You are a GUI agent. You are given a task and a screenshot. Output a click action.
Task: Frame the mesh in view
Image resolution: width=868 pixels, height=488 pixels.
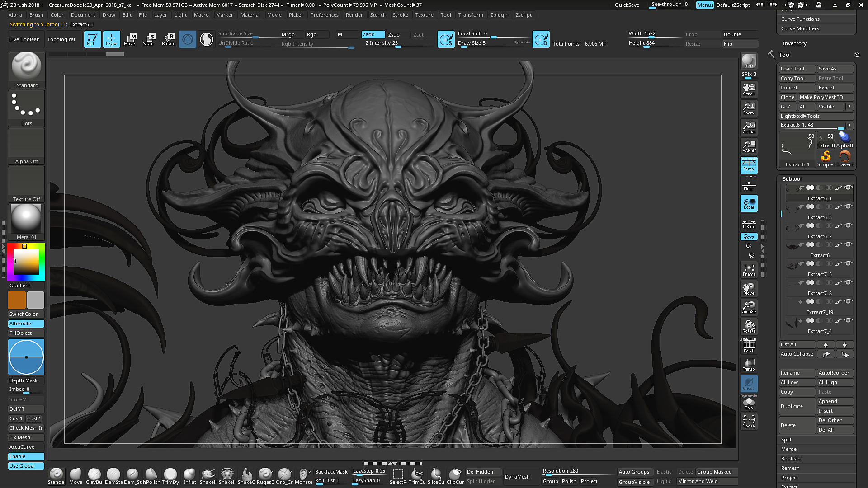pos(749,270)
